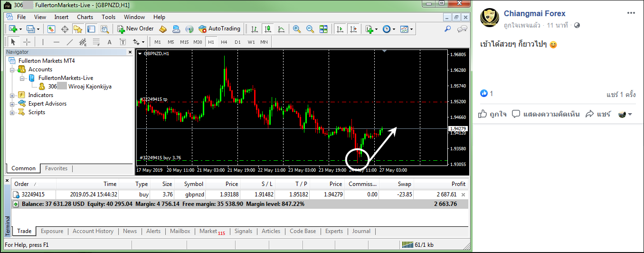Switch to the H4 timeframe
The height and width of the screenshot is (253, 644).
click(x=224, y=42)
